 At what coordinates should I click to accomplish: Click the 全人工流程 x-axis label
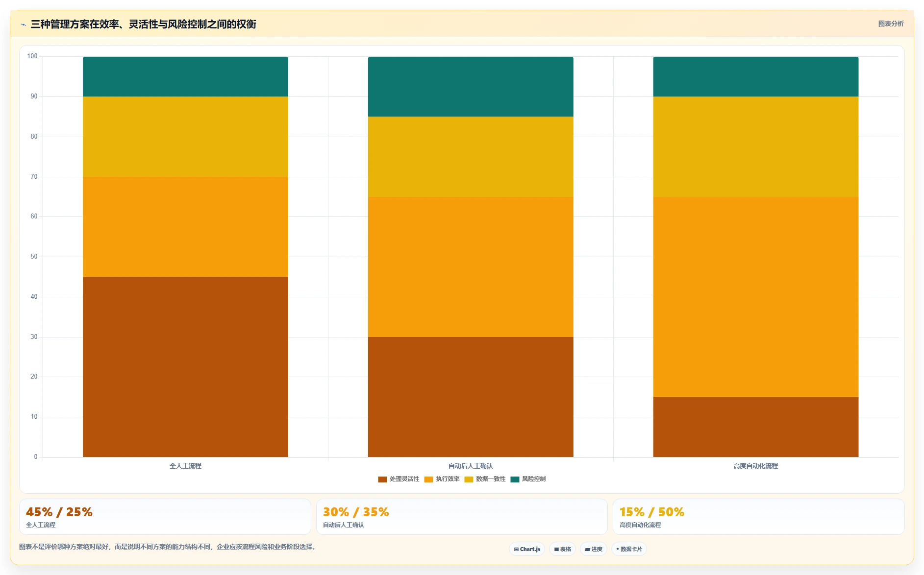[x=185, y=466]
